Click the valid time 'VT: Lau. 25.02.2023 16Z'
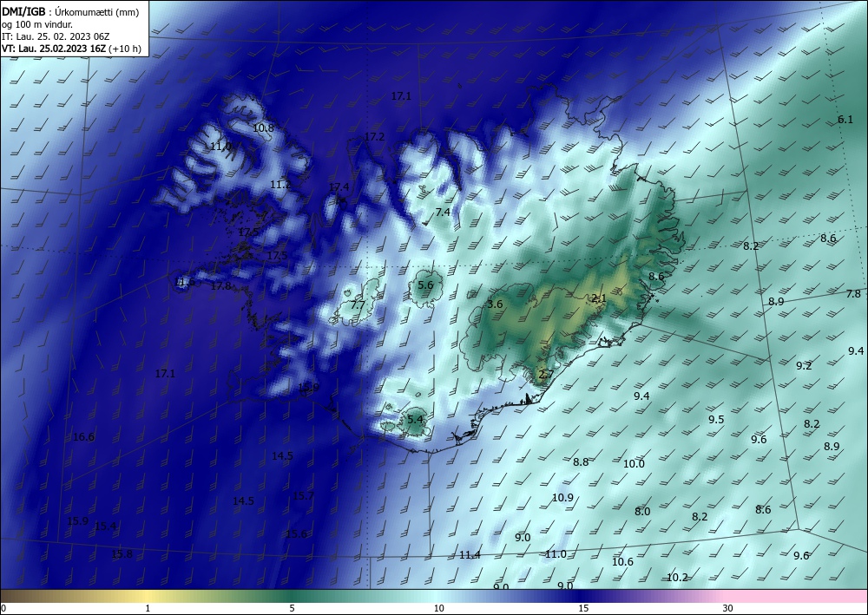This screenshot has width=868, height=615. (x=54, y=49)
